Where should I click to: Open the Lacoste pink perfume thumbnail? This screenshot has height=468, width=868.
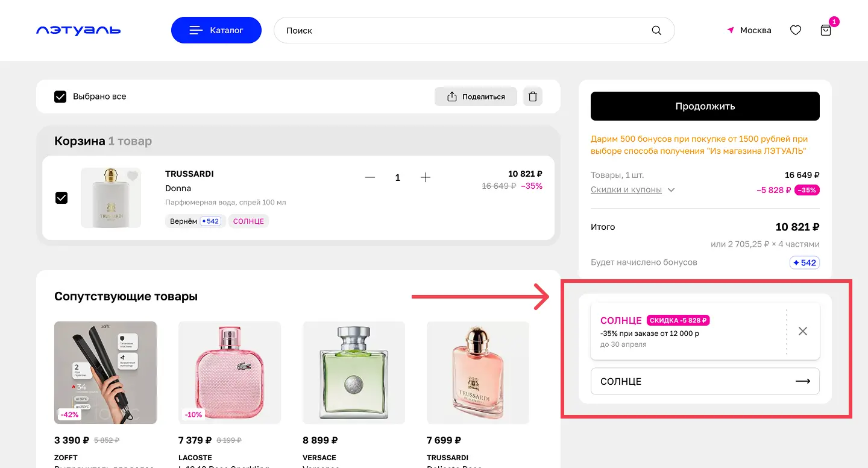tap(230, 372)
